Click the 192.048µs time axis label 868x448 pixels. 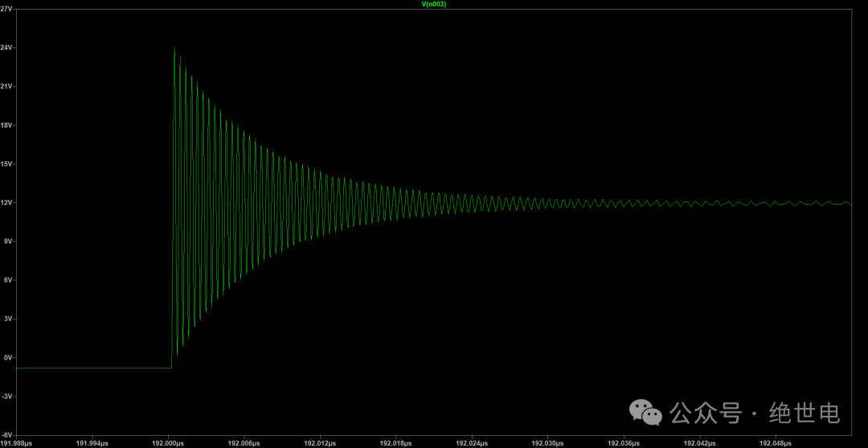776,442
